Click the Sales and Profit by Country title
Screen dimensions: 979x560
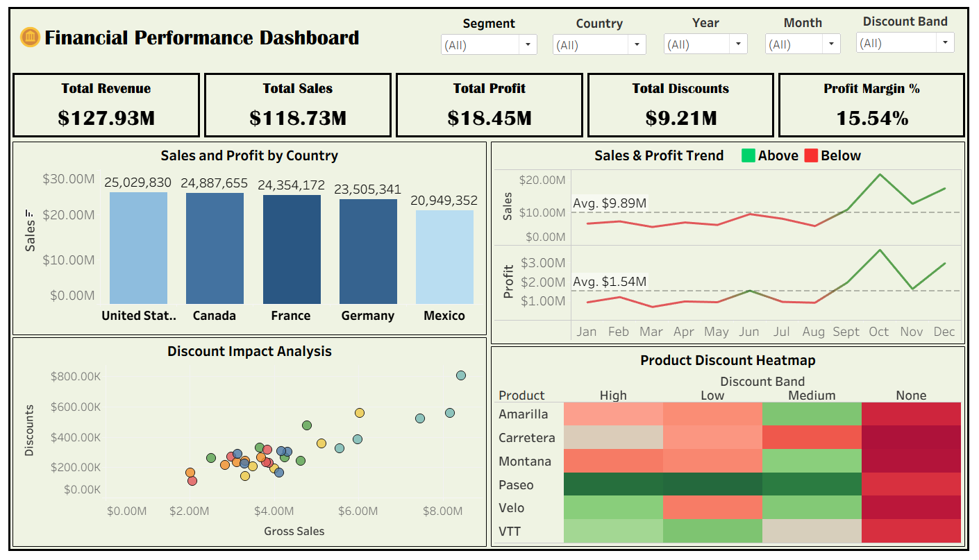pos(249,155)
